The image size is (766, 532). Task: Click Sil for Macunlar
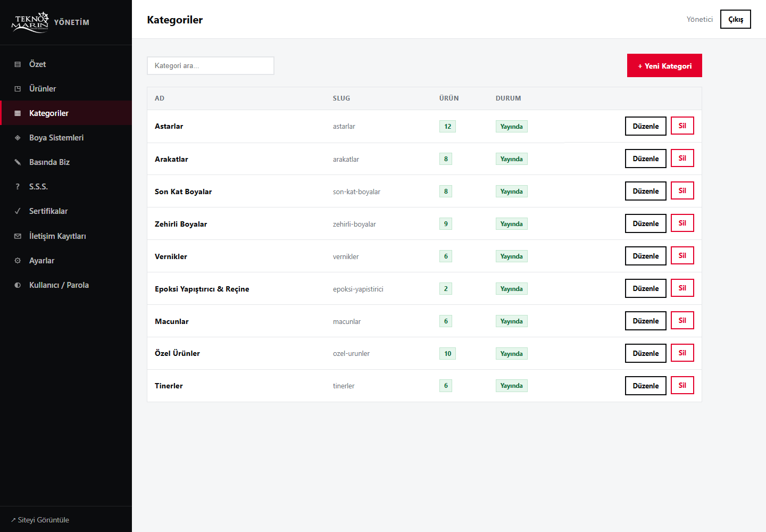[x=682, y=320]
